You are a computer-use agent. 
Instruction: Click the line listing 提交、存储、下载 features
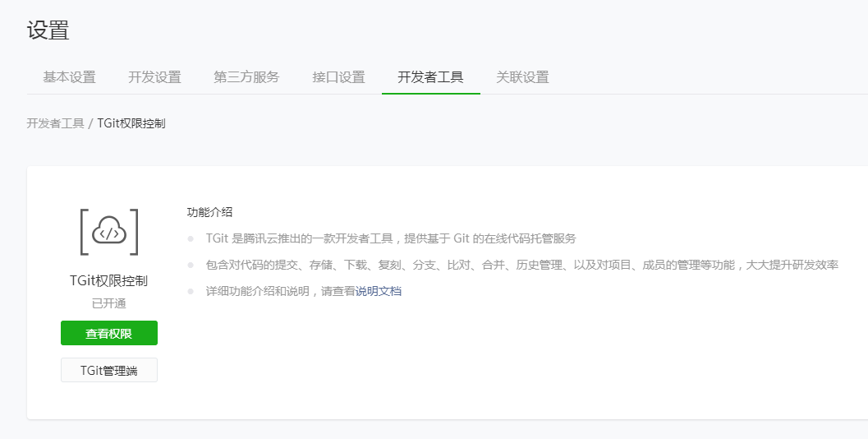tap(521, 265)
